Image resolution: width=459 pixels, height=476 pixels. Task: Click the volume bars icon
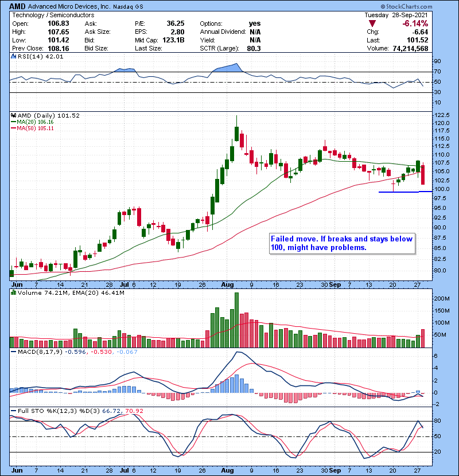[x=13, y=292]
